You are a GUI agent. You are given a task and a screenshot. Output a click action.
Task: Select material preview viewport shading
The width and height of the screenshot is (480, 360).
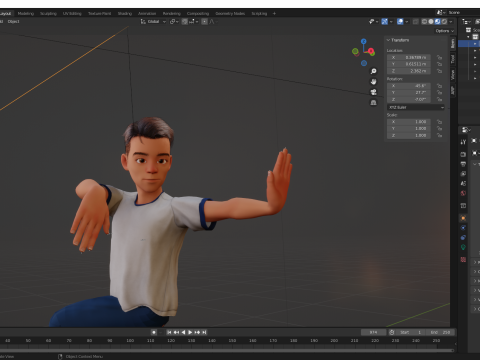point(438,21)
